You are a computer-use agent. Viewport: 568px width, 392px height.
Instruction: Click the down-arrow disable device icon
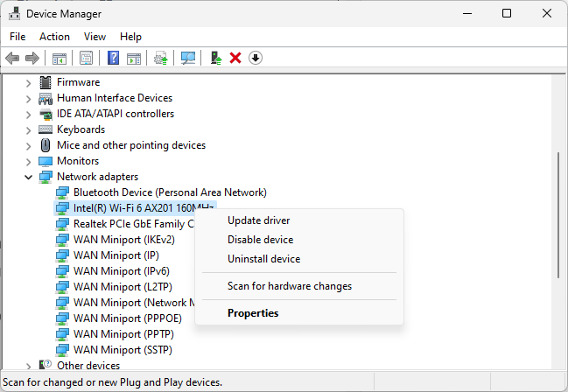pos(256,58)
